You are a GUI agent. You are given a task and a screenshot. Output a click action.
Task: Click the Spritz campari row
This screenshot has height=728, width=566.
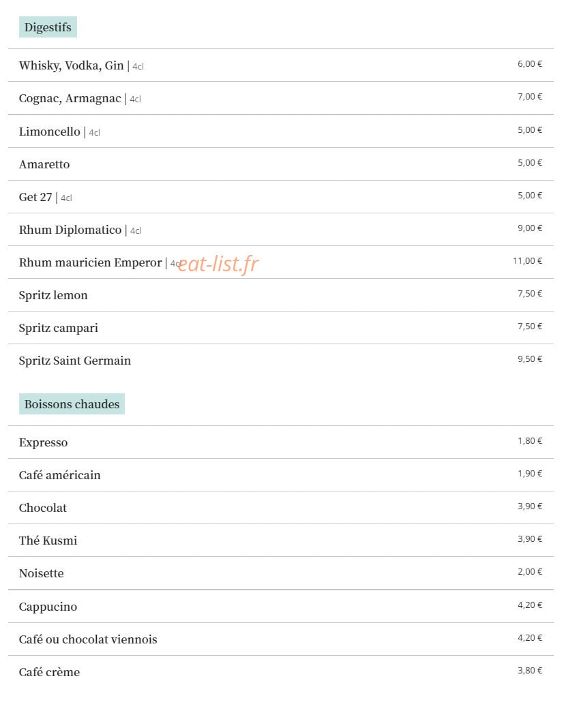coord(281,328)
